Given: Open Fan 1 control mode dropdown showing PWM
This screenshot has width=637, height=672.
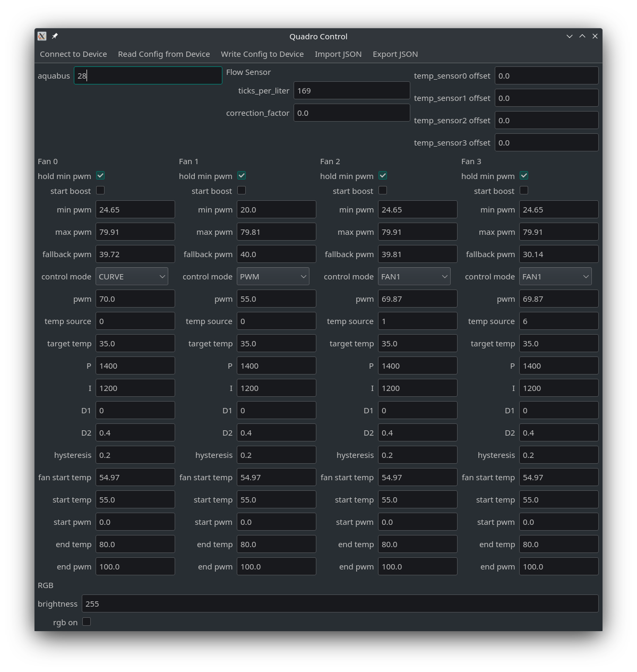Looking at the screenshot, I should (x=273, y=277).
